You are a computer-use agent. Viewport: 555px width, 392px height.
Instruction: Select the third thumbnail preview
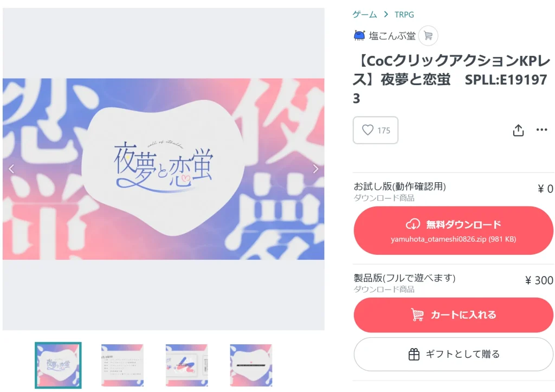[x=186, y=365]
